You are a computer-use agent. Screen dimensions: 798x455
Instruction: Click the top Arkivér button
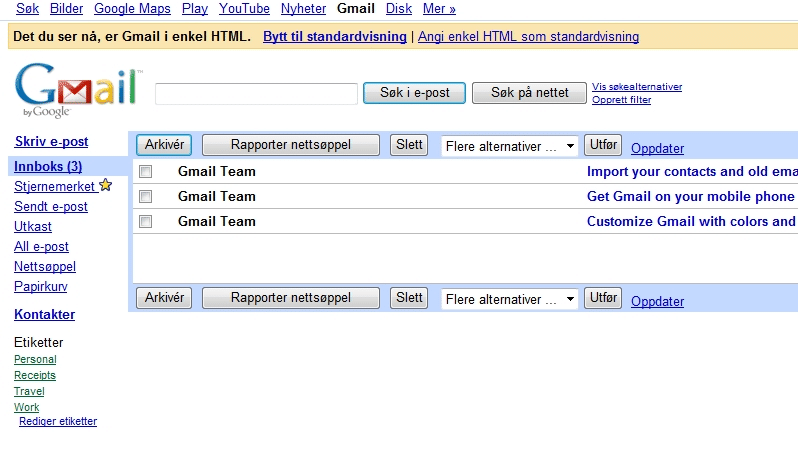[x=164, y=145]
